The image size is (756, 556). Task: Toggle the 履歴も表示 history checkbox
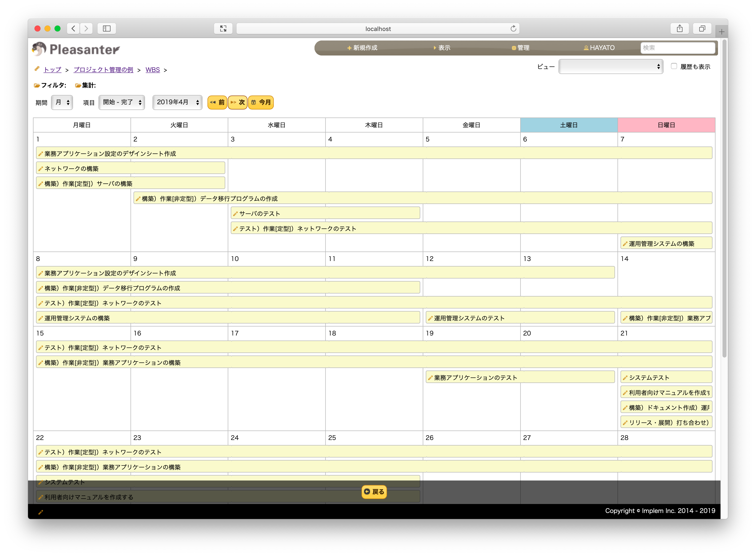click(x=673, y=66)
